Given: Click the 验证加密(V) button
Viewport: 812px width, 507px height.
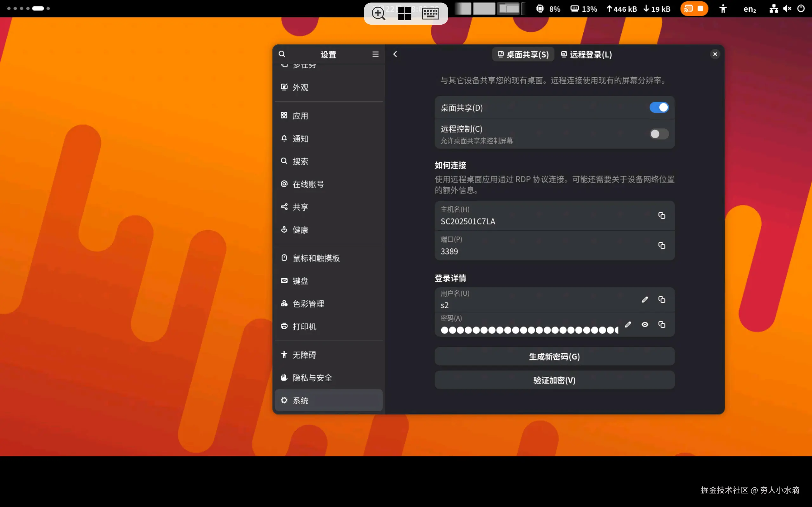Looking at the screenshot, I should tap(554, 380).
